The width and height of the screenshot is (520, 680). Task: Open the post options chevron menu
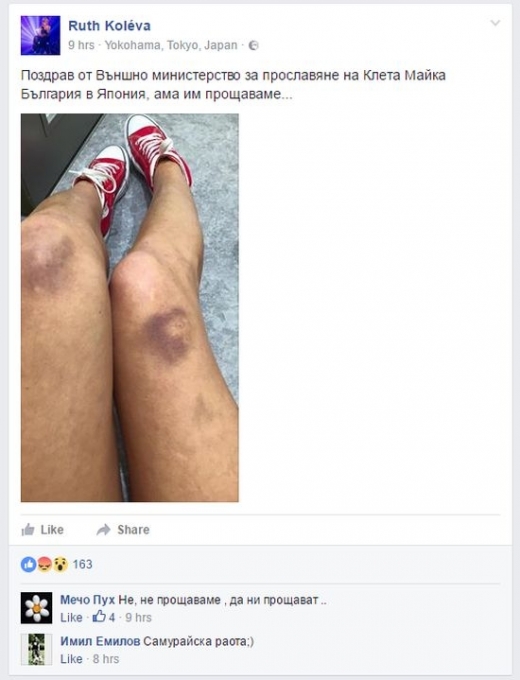[495, 23]
